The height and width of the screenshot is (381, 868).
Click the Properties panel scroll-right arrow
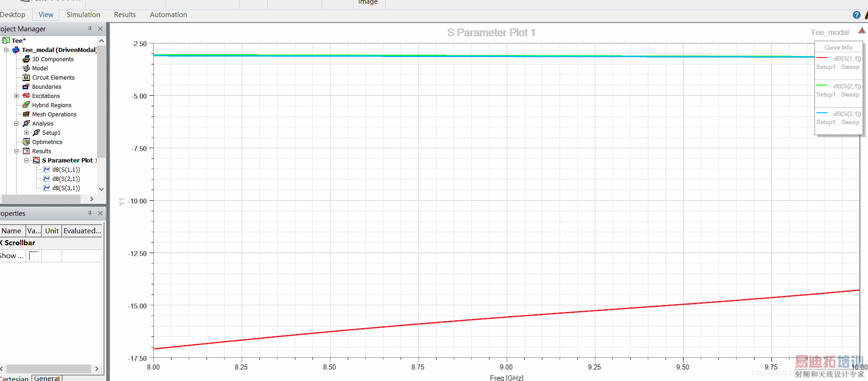(x=97, y=369)
